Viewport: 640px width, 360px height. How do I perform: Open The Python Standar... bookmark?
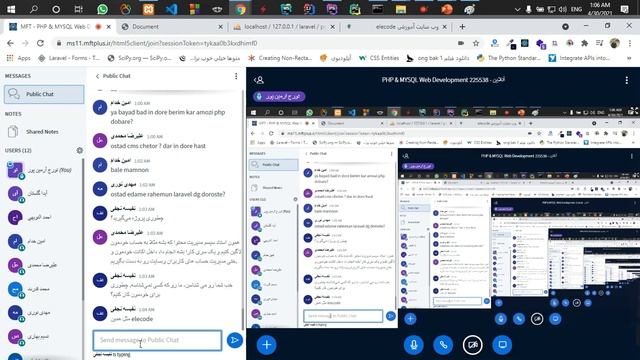[x=509, y=58]
